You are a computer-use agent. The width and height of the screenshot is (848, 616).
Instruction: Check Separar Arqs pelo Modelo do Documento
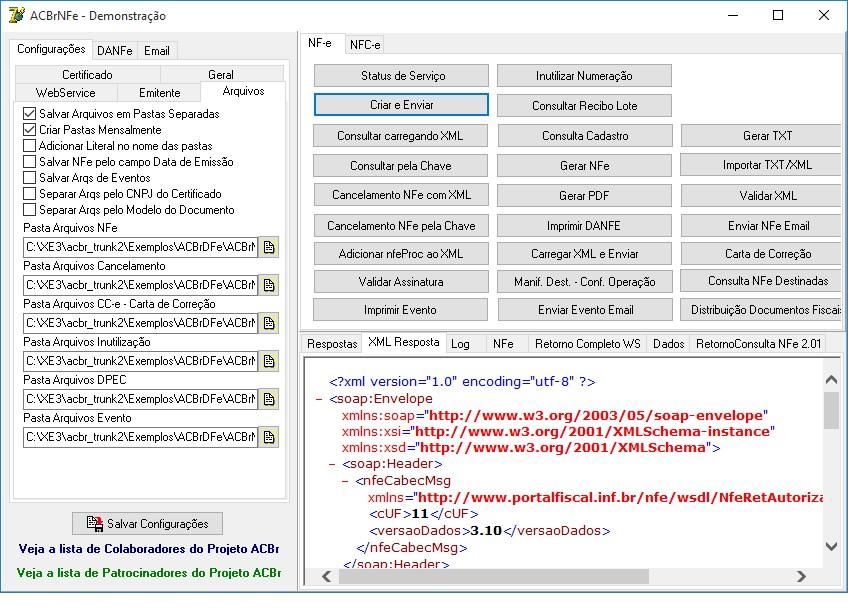[30, 209]
